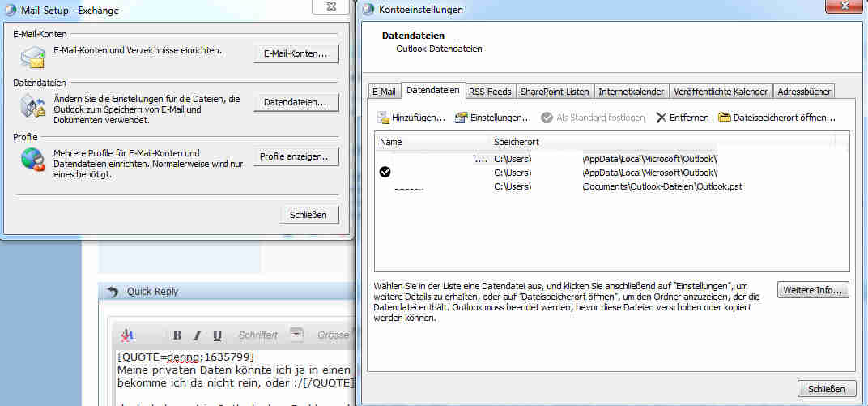
Task: Toggle underline in Quick Reply editor
Action: (217, 335)
